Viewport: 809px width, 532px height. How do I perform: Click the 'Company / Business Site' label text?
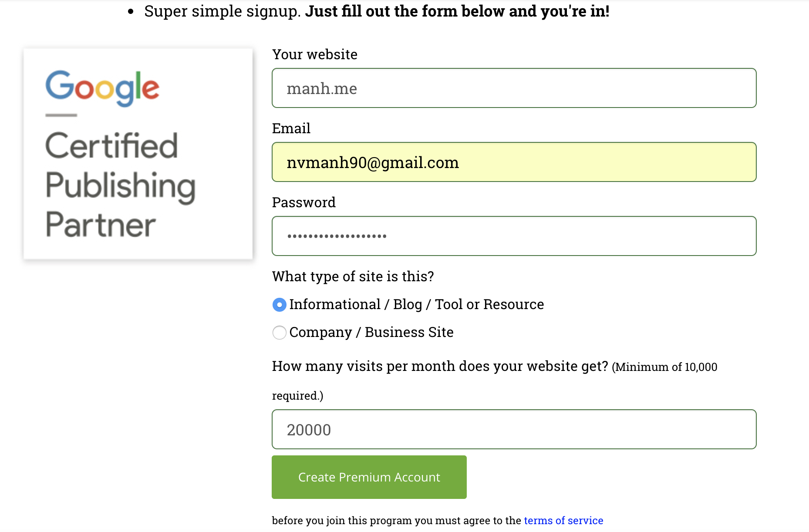point(371,332)
